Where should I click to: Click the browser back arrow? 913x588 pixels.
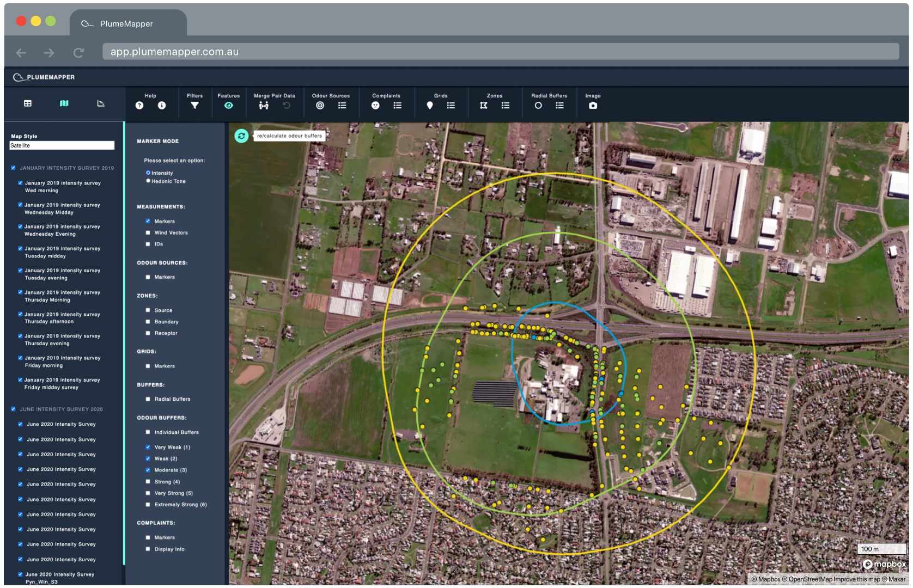(21, 53)
